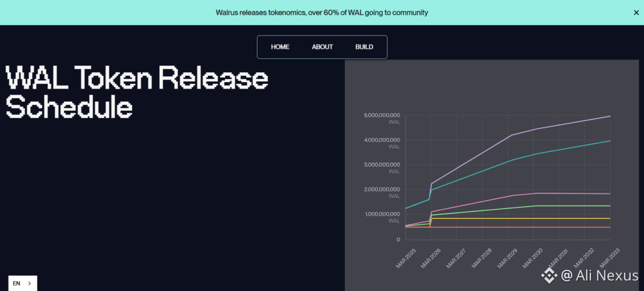
Task: Click the 3,000,000,000 WAL axis label
Action: [382, 168]
